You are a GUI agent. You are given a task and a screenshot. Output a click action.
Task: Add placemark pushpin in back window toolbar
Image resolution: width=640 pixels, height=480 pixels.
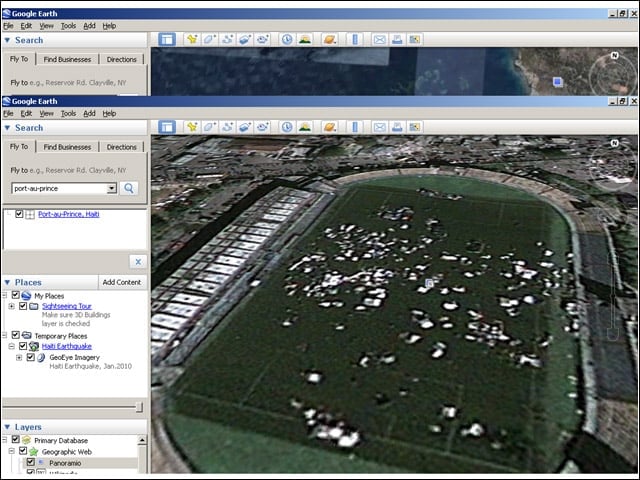pyautogui.click(x=192, y=40)
